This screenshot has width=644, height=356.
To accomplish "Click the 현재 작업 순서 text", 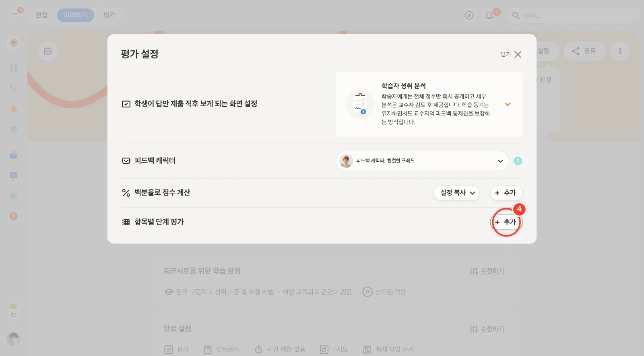I will [x=394, y=349].
